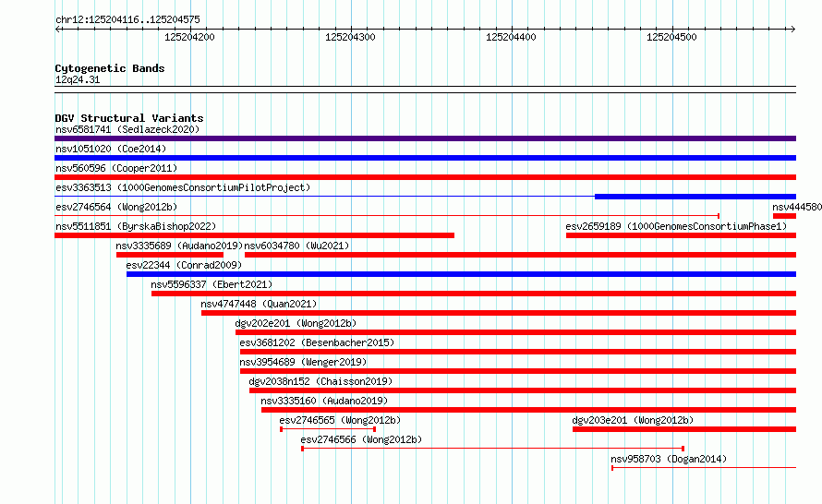Image resolution: width=822 pixels, height=504 pixels.
Task: Click the nsv6581741 (Sedlazeck2020) variant label
Action: click(x=127, y=129)
